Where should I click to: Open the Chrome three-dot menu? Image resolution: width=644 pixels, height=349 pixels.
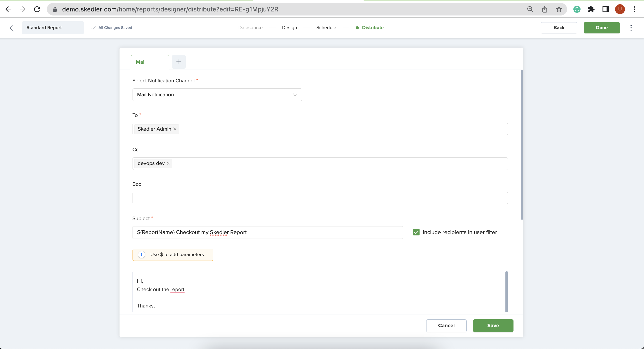tap(634, 9)
